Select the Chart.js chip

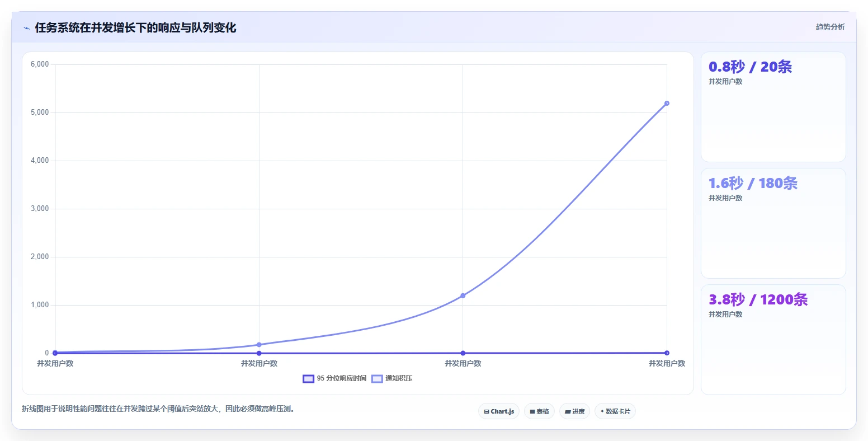point(499,411)
